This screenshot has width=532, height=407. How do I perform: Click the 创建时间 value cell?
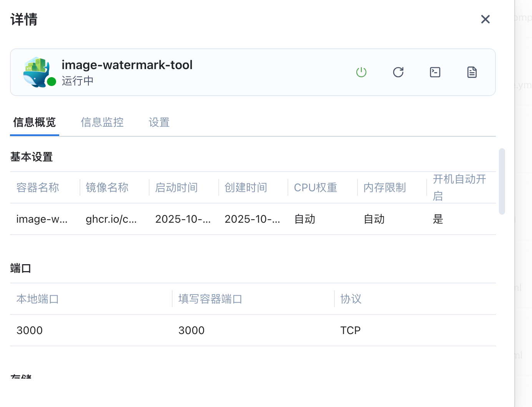[x=252, y=219]
